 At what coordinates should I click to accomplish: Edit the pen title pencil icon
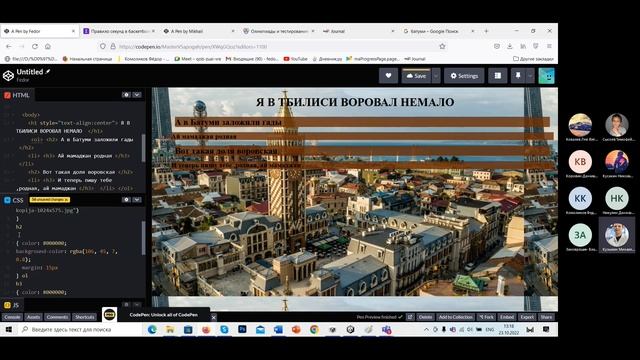(48, 72)
